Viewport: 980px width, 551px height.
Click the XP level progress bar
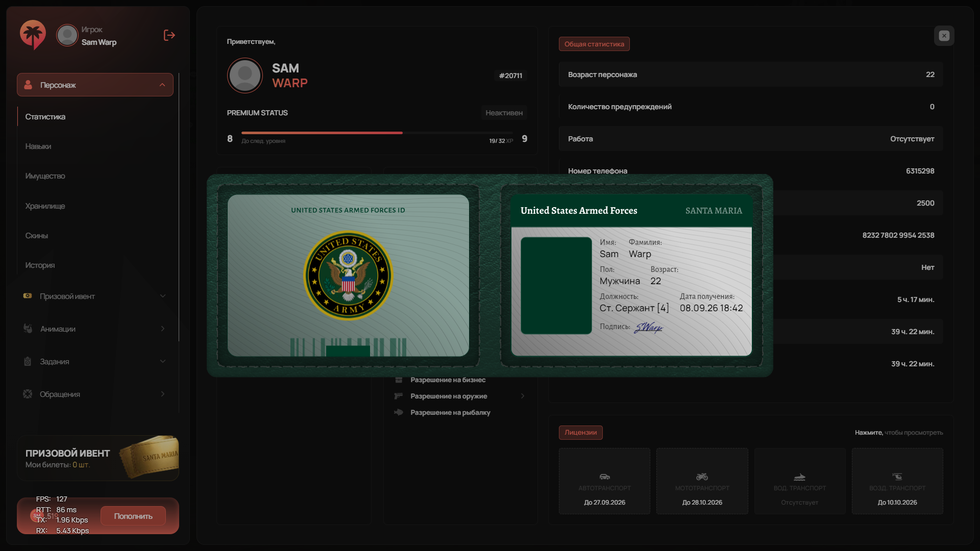377,133
